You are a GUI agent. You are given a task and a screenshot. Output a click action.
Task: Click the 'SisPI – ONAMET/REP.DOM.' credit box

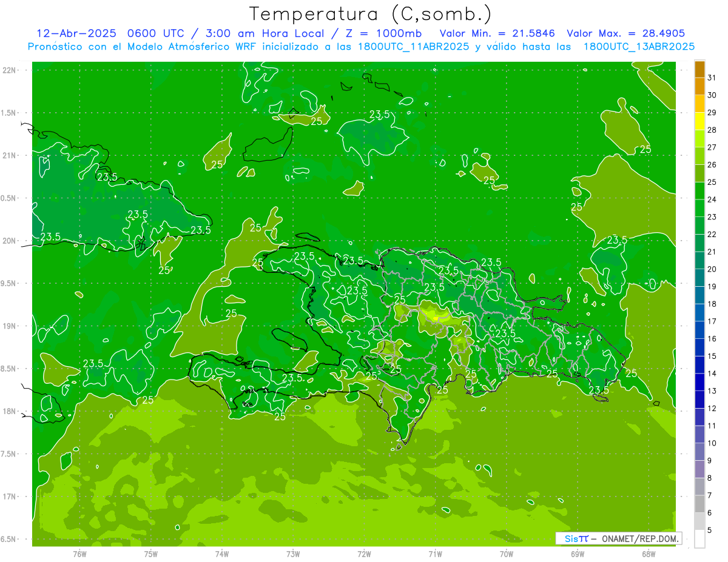618,538
